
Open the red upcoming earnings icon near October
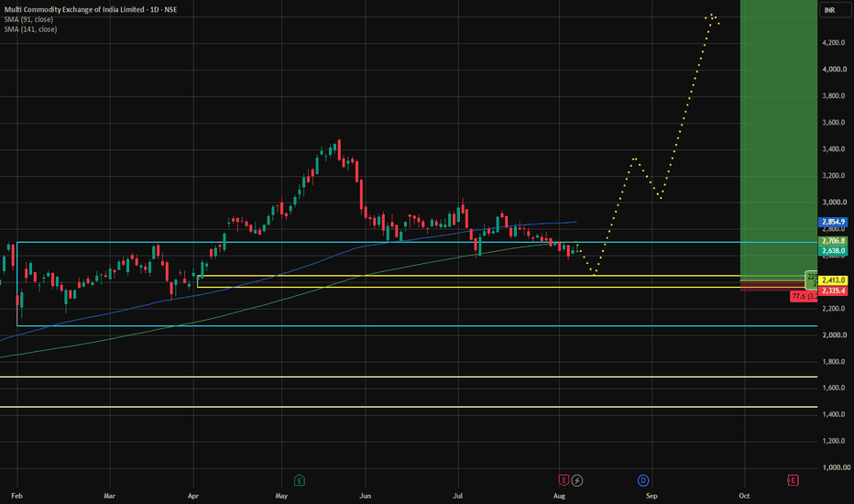point(793,480)
